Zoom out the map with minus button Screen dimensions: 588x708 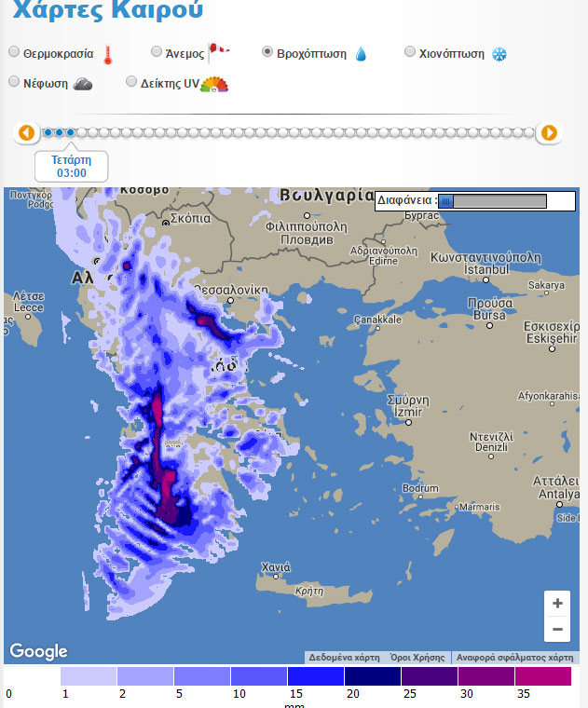(x=557, y=630)
